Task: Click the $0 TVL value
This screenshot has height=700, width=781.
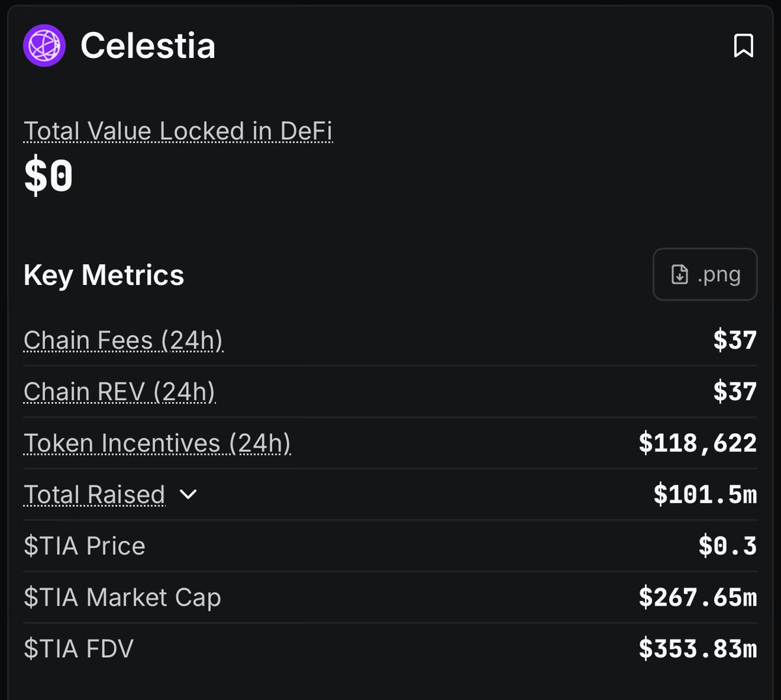Action: [48, 176]
